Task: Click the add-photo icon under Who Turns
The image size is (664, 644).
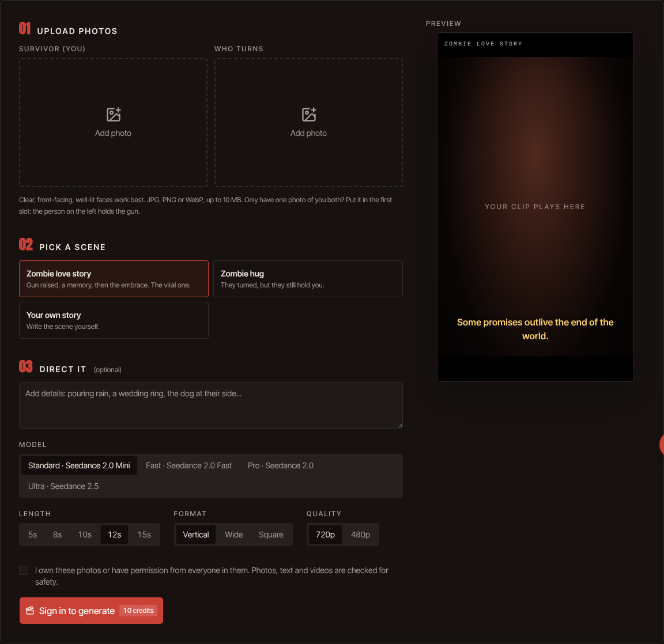Action: click(x=309, y=114)
